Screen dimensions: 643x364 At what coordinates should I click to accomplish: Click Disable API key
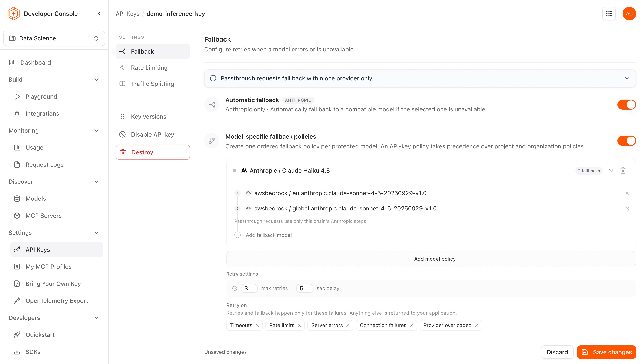pyautogui.click(x=153, y=135)
